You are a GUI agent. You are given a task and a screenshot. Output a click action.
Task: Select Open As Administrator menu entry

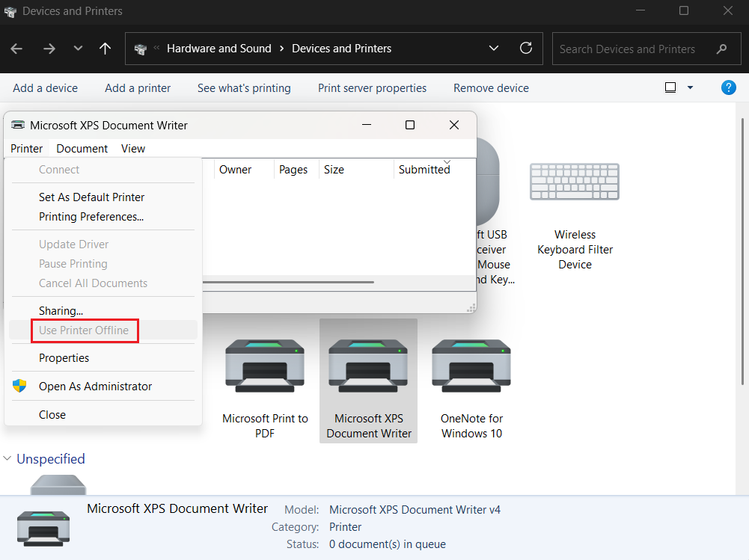coord(95,387)
